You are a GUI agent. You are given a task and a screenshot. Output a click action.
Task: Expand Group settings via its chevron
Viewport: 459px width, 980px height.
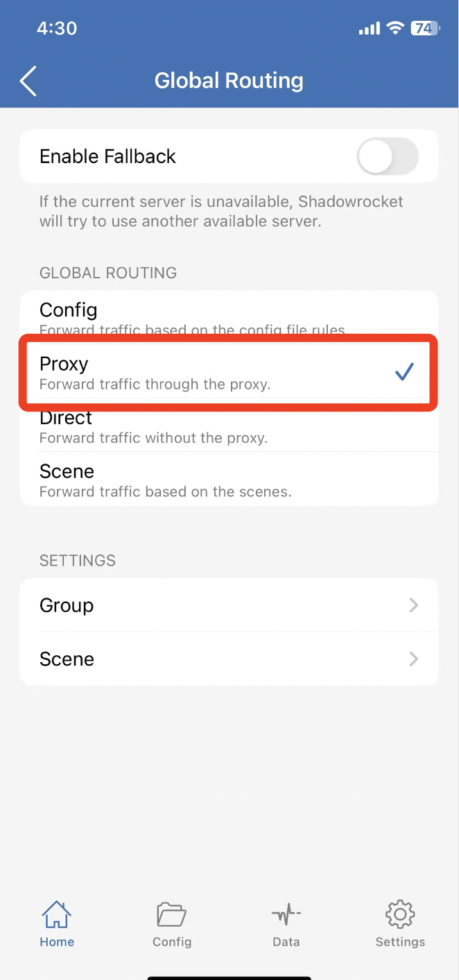[x=414, y=605]
